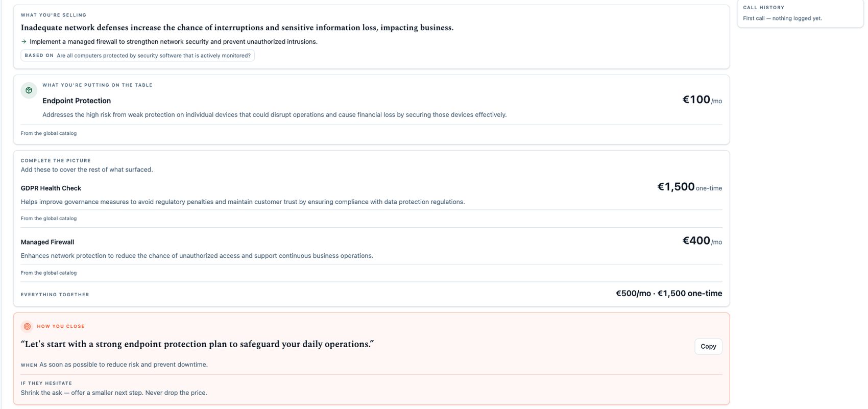Click the Everything Together label
Screen dimensions: 868x409
pyautogui.click(x=55, y=295)
